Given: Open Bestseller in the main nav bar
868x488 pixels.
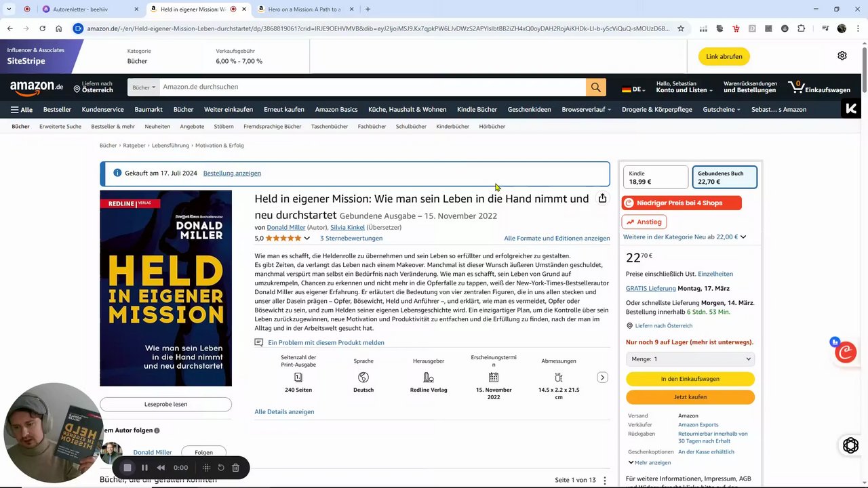Looking at the screenshot, I should [57, 109].
